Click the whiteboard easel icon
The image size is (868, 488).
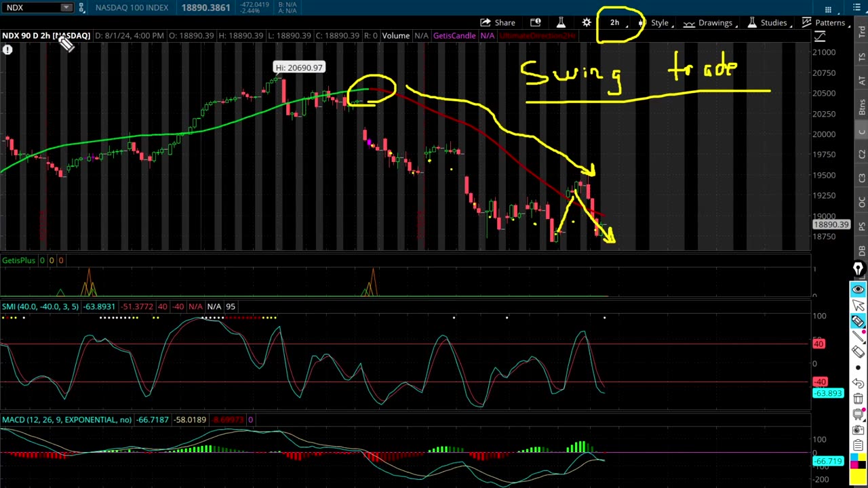(858, 414)
